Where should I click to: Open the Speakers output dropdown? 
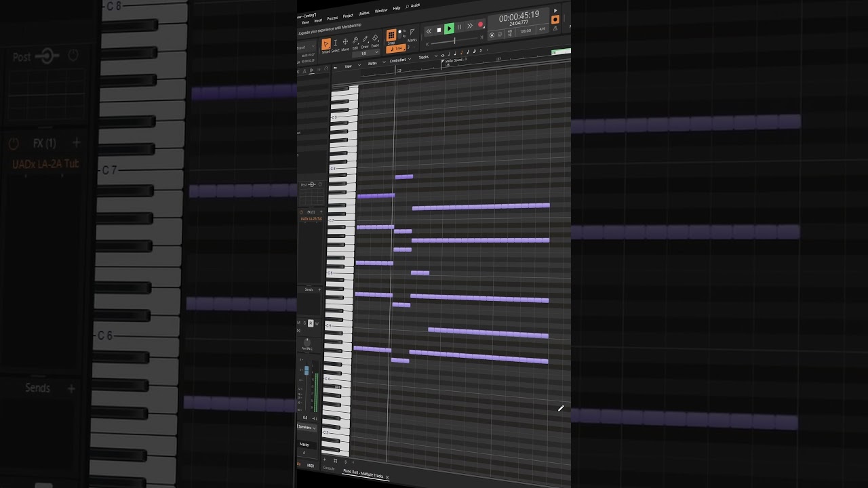[307, 427]
